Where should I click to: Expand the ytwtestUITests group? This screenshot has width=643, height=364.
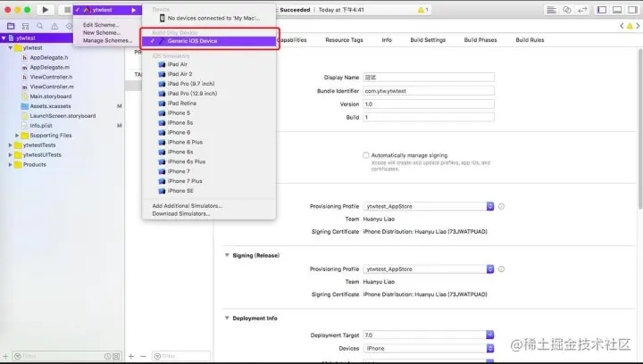[x=10, y=154]
